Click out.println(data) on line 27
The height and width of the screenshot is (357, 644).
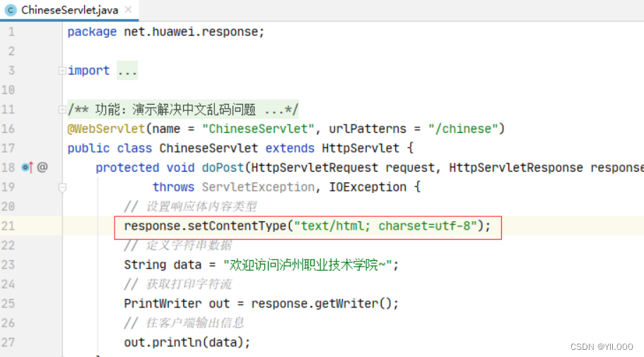pyautogui.click(x=187, y=342)
